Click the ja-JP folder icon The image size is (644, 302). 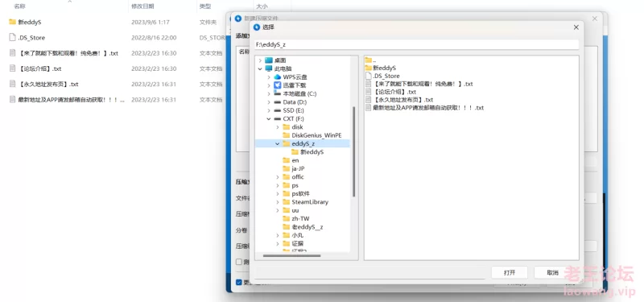[287, 168]
